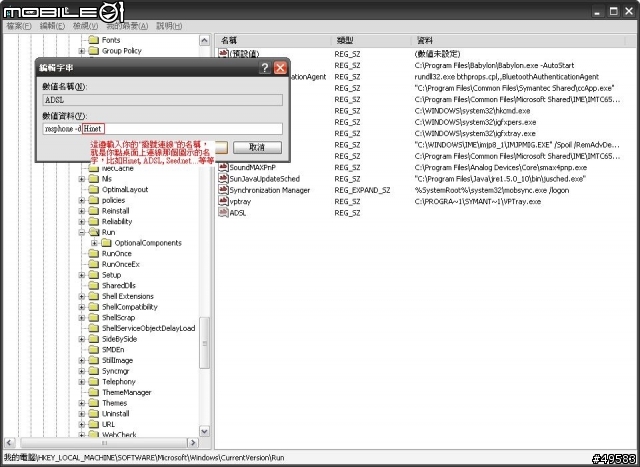Click the SharedDlls folder icon
Viewport: 640px width, 467px height.
[94, 285]
